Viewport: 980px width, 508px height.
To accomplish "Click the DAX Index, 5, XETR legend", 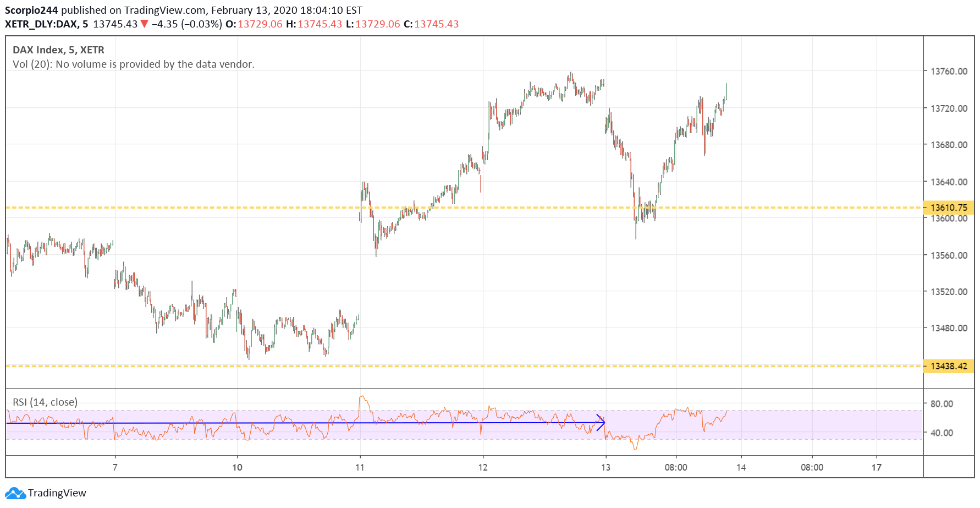I will tap(58, 50).
